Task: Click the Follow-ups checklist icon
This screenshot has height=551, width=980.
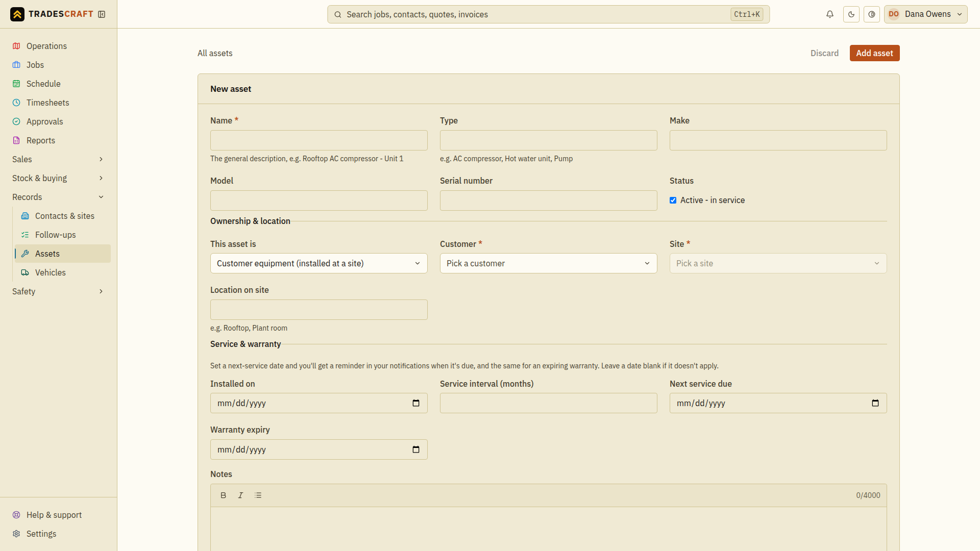Action: click(25, 235)
